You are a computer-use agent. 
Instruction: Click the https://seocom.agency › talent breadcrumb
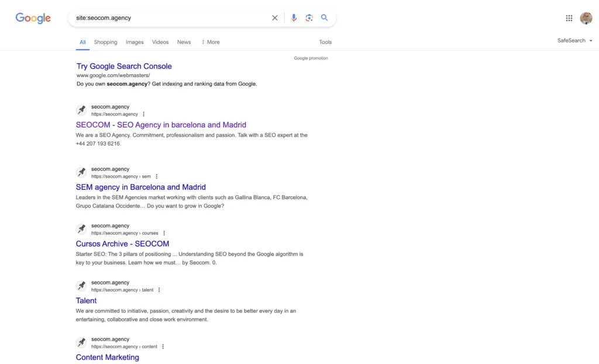click(122, 290)
